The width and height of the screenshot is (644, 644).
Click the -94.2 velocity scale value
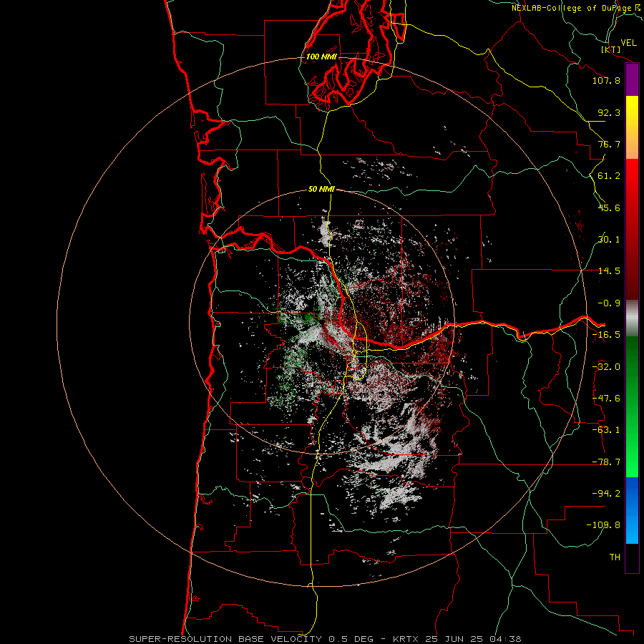coord(606,493)
